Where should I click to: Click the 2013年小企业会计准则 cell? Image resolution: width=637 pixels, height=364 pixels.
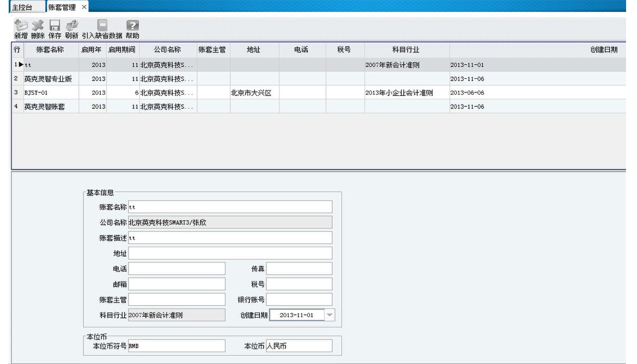(x=407, y=93)
